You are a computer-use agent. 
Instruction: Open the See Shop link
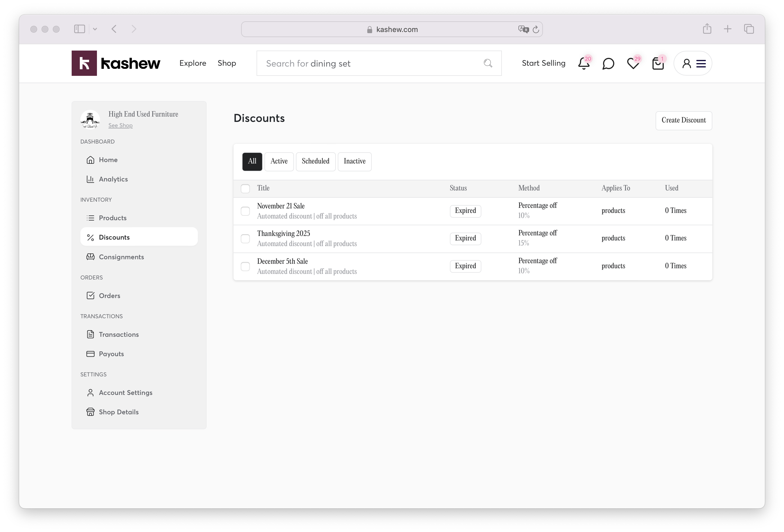pos(121,125)
